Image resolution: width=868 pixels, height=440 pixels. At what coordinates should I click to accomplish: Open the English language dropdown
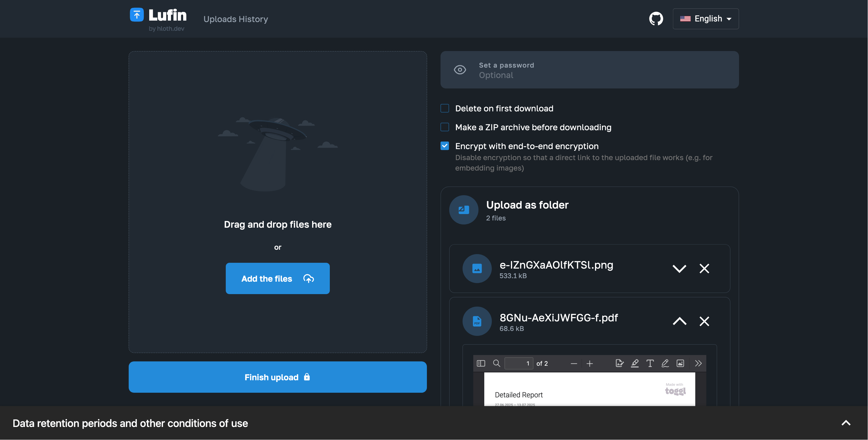tap(706, 19)
